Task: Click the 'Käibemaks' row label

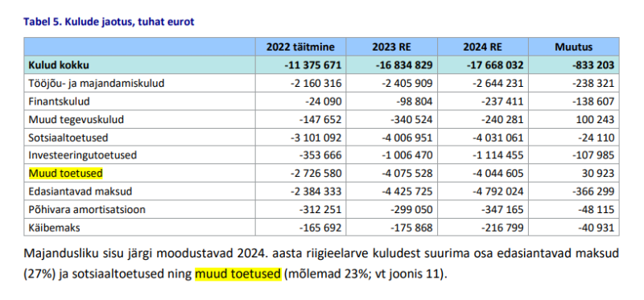Action: coord(54,228)
